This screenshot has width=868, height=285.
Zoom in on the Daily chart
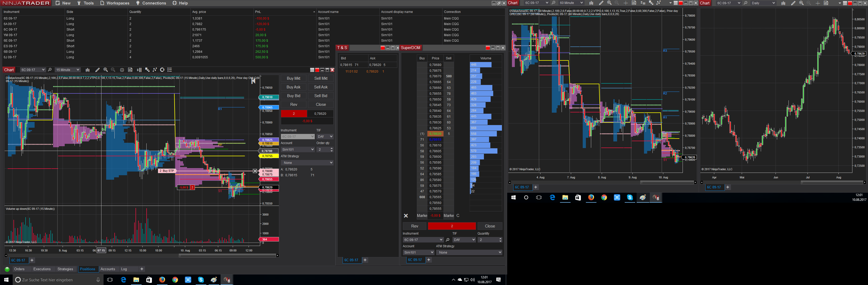[801, 3]
